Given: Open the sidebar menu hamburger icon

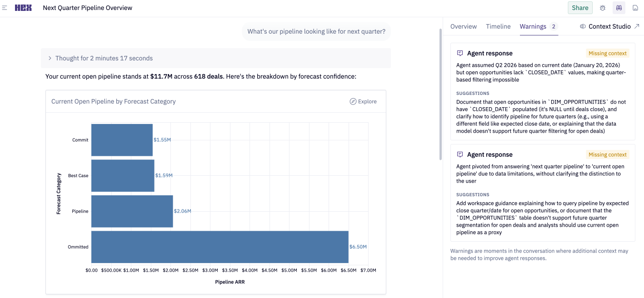Looking at the screenshot, I should 5,8.
